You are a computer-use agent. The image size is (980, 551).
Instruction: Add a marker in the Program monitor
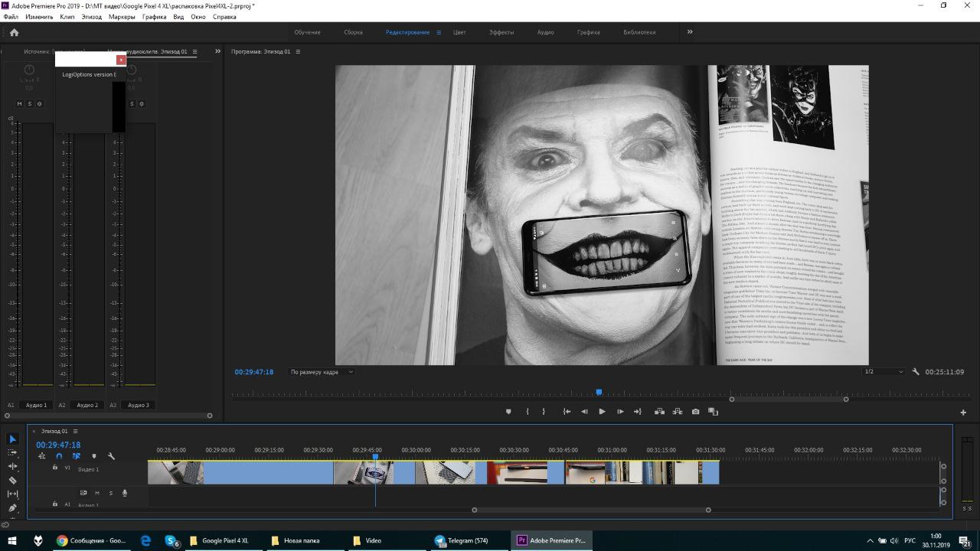[508, 412]
